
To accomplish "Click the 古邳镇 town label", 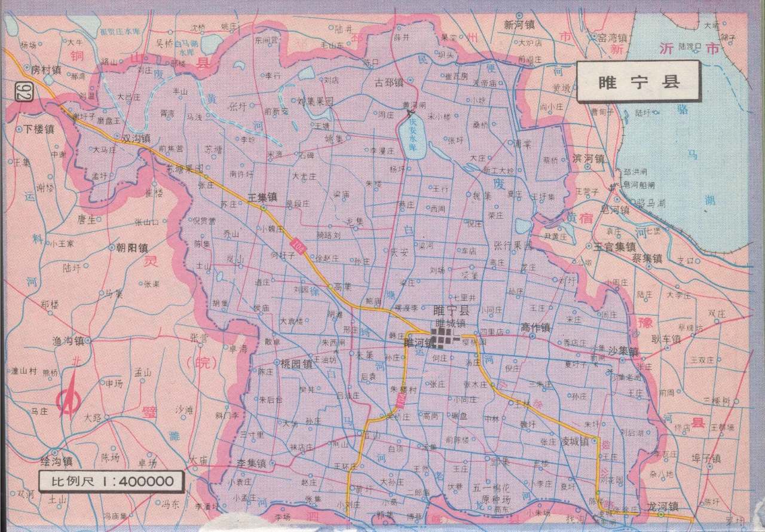I will click(388, 83).
